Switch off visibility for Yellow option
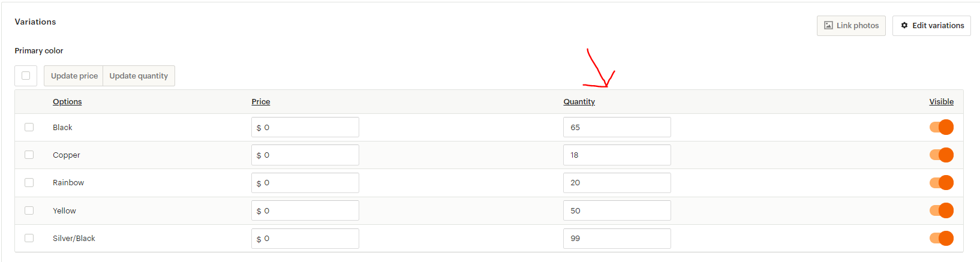 (x=942, y=210)
